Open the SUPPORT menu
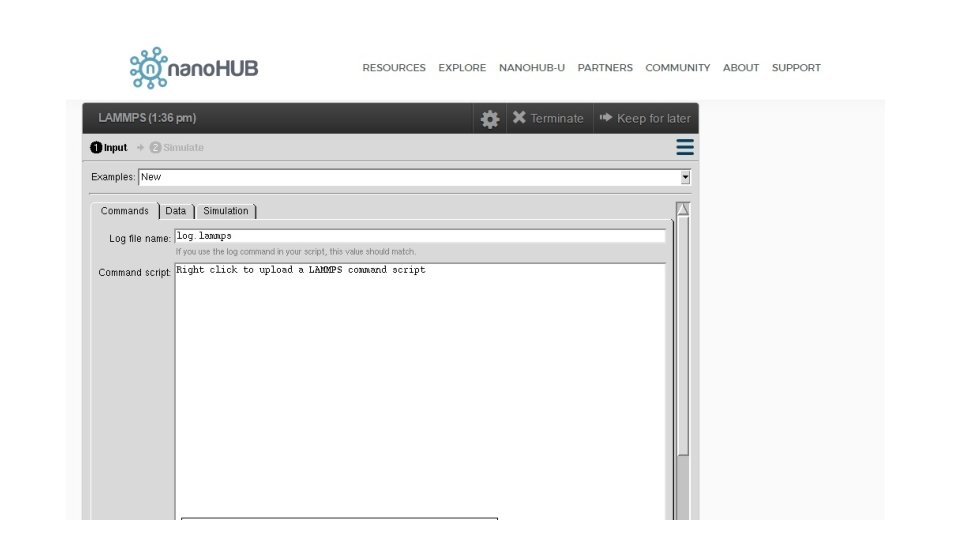This screenshot has height=540, width=960. tap(796, 68)
